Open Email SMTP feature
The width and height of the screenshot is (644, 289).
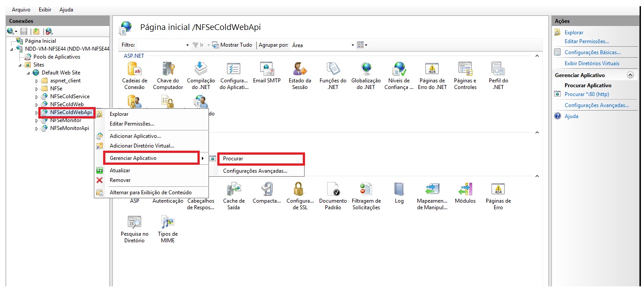tap(267, 73)
